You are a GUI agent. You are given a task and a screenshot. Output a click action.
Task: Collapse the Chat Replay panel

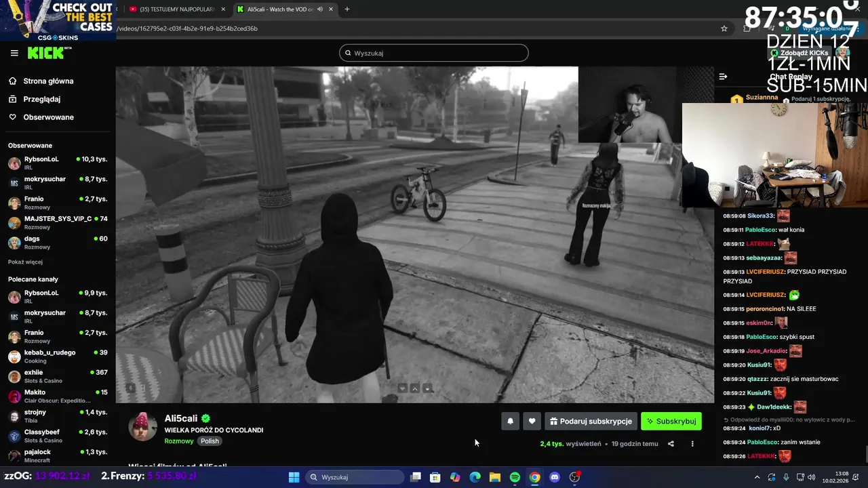(x=723, y=77)
